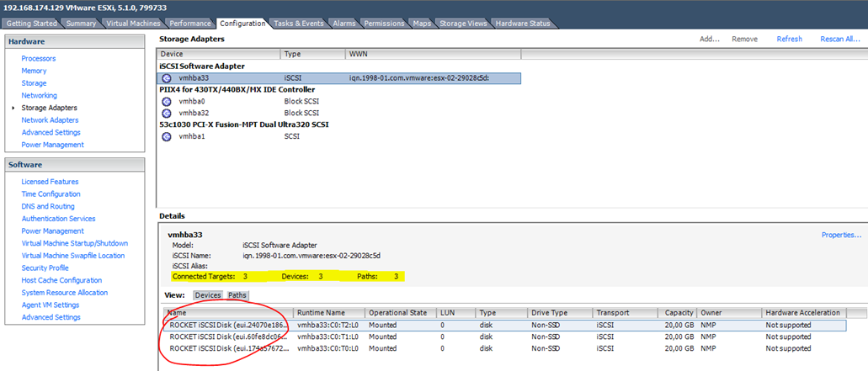Open the Tasks & Events tab

pos(298,24)
